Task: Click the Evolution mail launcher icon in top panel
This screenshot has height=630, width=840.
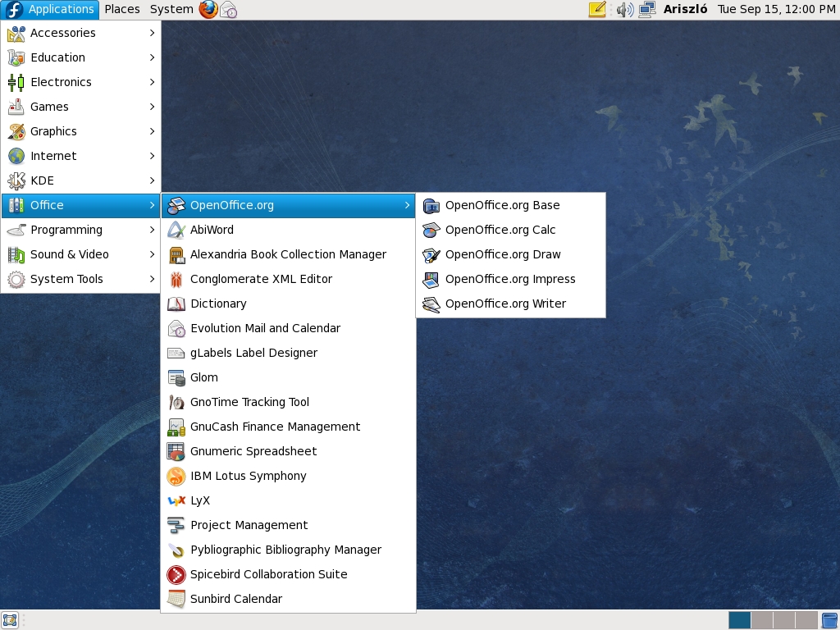Action: pos(229,10)
